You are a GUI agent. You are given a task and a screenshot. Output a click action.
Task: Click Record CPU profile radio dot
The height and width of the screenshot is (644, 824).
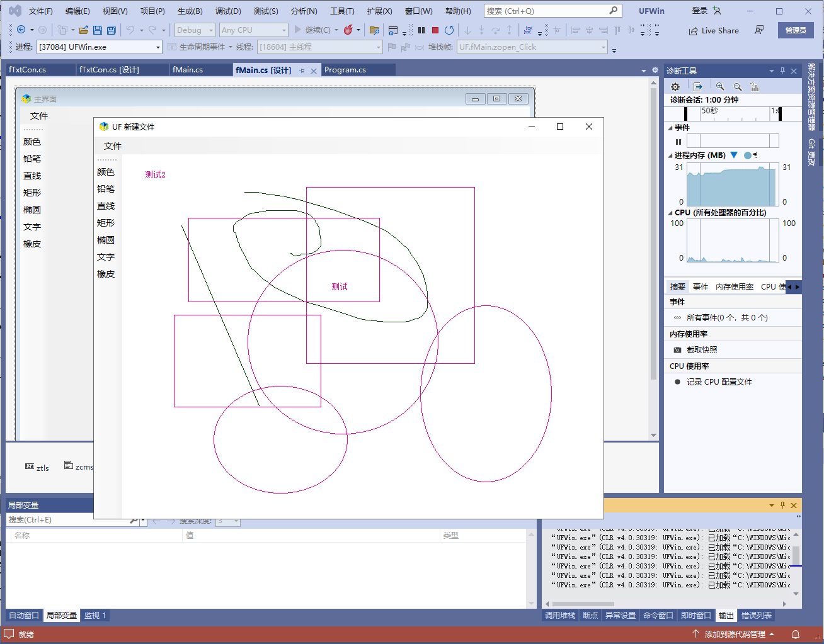coord(677,382)
